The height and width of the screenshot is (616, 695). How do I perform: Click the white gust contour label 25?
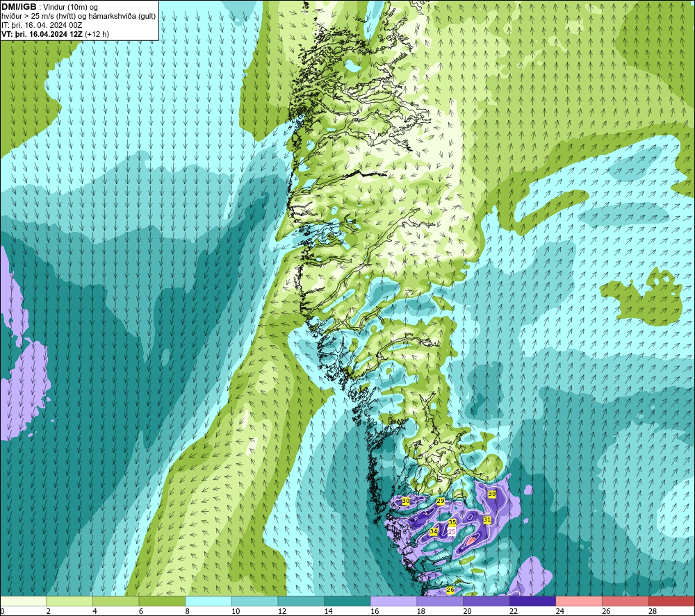pos(452,531)
